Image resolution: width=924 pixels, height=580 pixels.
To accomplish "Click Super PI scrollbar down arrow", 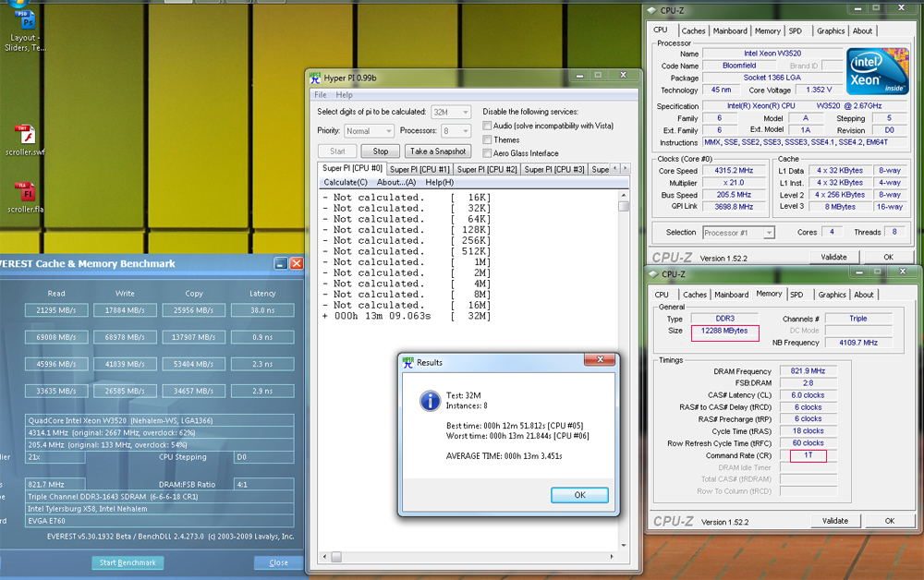I will tap(624, 545).
